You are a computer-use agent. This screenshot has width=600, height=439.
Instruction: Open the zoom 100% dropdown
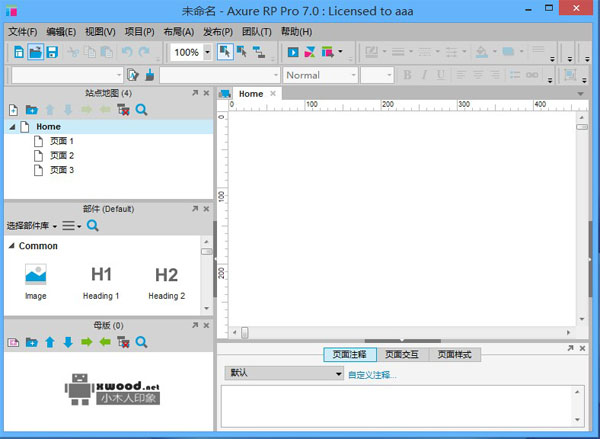207,52
